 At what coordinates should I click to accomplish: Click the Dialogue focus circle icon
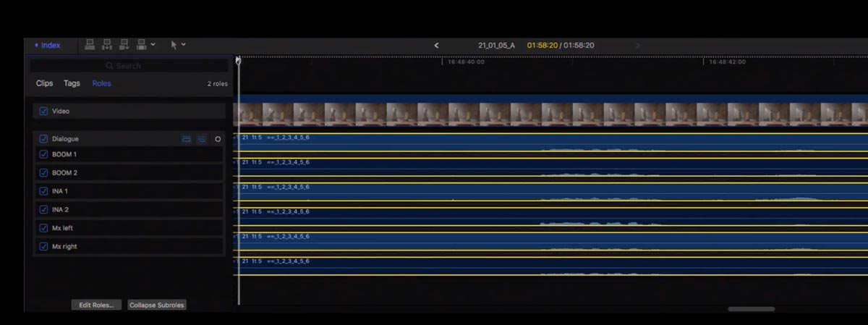(218, 139)
